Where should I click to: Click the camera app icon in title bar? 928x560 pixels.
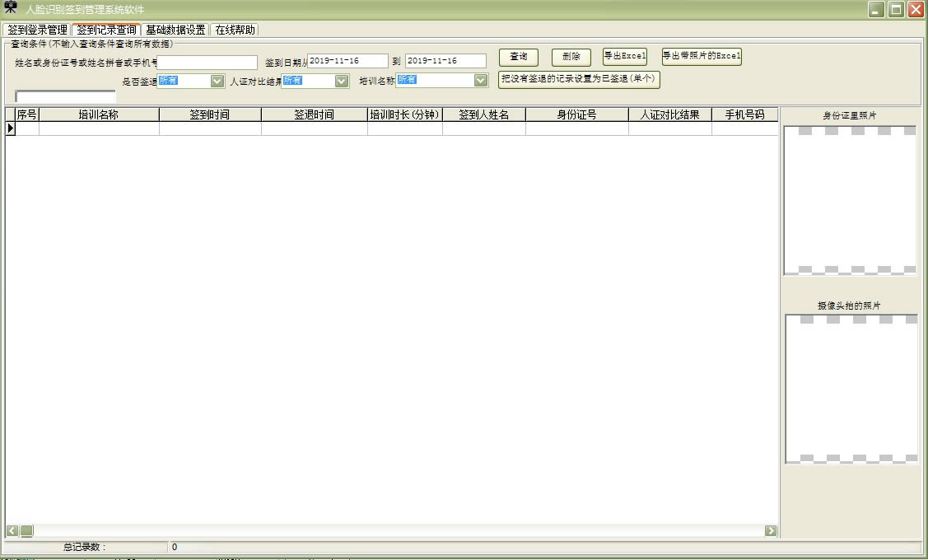[x=11, y=8]
